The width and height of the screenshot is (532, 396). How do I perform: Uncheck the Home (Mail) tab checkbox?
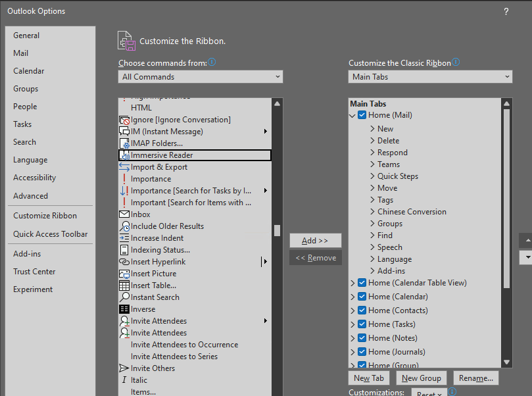362,114
